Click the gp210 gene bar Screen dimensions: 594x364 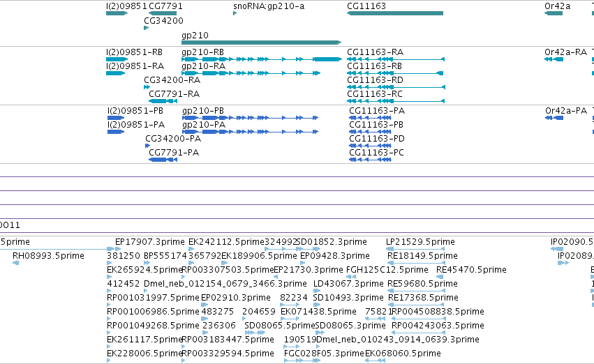(x=261, y=43)
